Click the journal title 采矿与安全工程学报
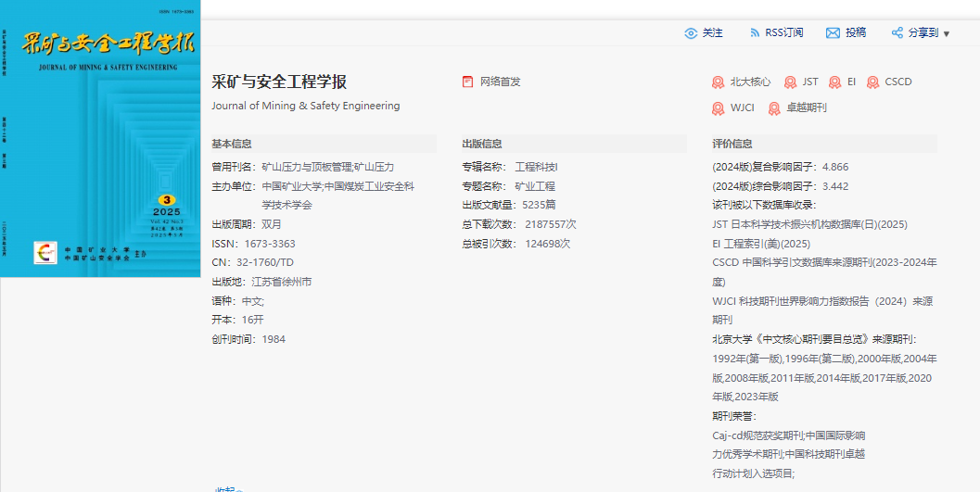Image resolution: width=980 pixels, height=492 pixels. tap(279, 82)
